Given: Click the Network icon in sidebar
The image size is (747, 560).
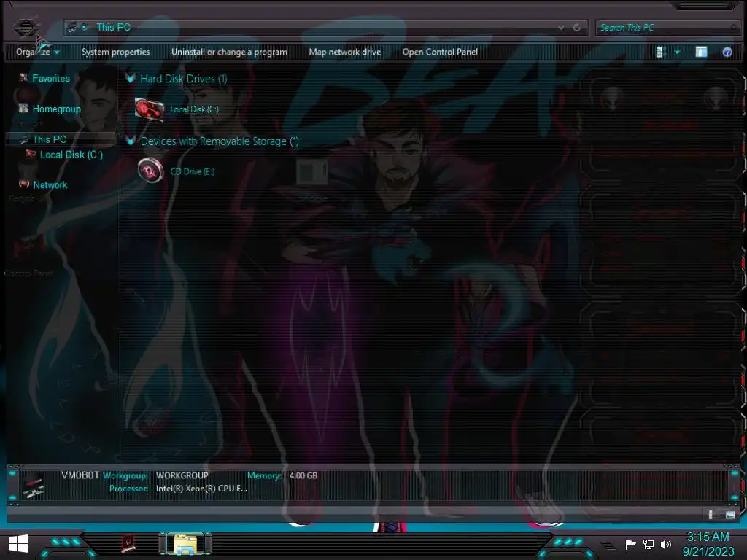Looking at the screenshot, I should click(24, 184).
